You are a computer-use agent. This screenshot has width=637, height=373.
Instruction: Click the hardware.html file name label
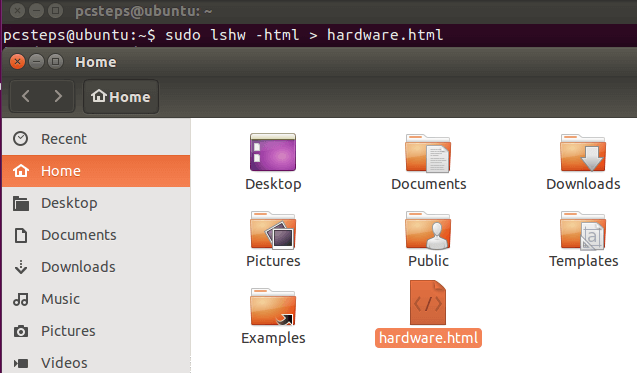[428, 338]
